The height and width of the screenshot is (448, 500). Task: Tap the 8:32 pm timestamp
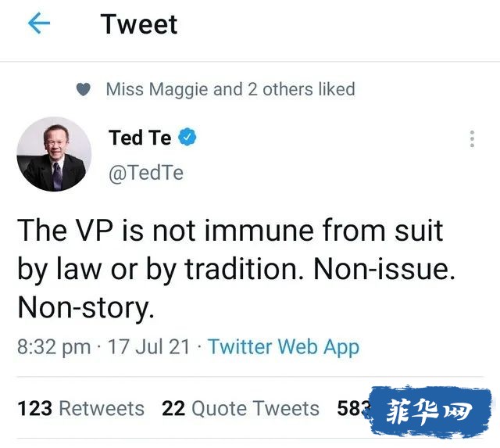[54, 347]
